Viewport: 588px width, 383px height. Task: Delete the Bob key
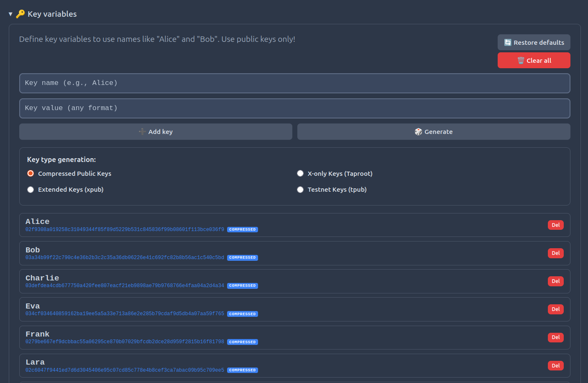[555, 253]
